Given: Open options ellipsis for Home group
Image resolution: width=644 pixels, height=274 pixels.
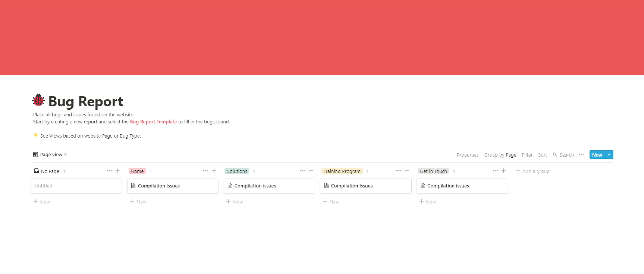Looking at the screenshot, I should [205, 171].
